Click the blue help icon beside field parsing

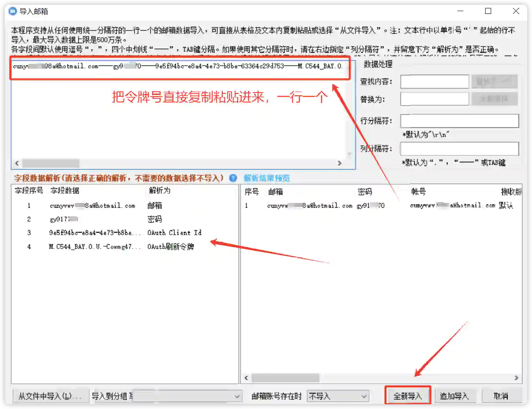point(233,178)
